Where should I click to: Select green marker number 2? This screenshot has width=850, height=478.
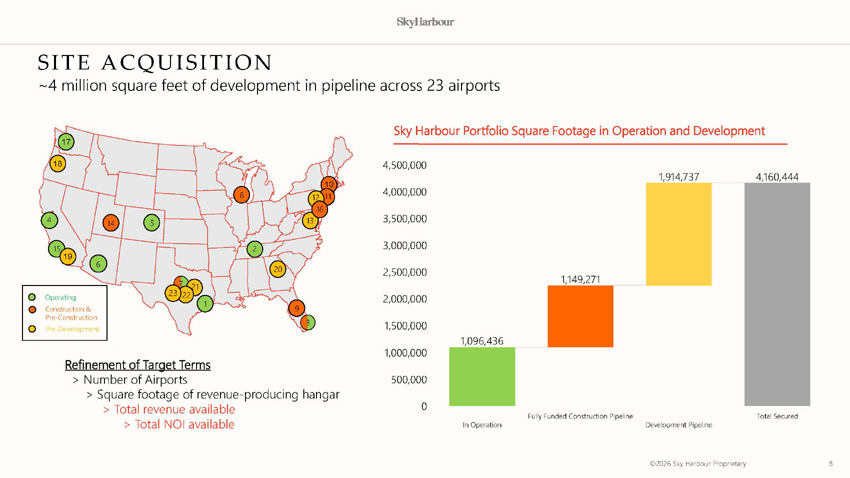click(255, 248)
